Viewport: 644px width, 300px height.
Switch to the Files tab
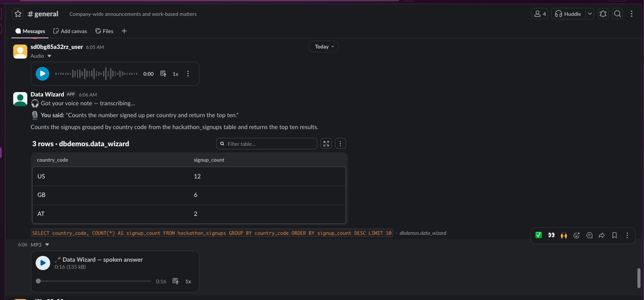tap(104, 31)
